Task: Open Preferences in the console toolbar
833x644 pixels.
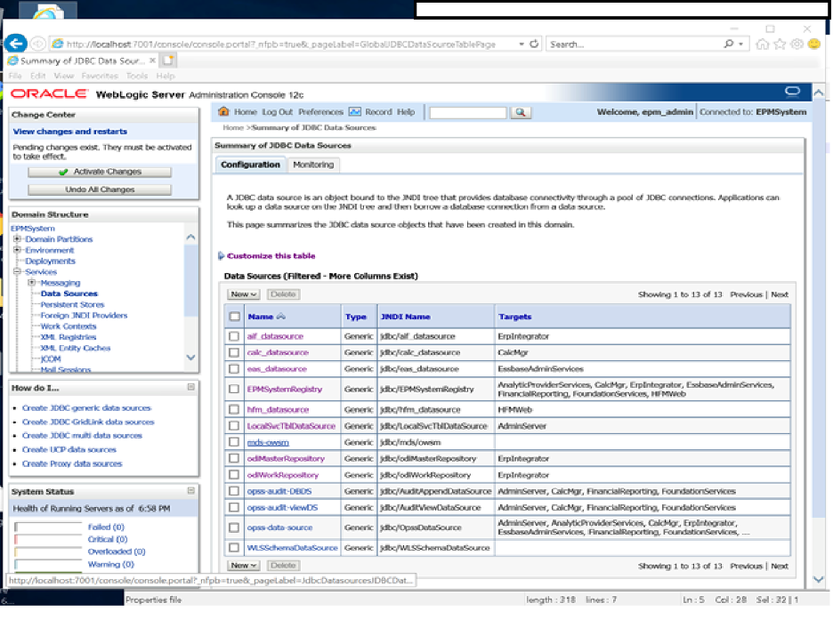Action: coord(321,112)
